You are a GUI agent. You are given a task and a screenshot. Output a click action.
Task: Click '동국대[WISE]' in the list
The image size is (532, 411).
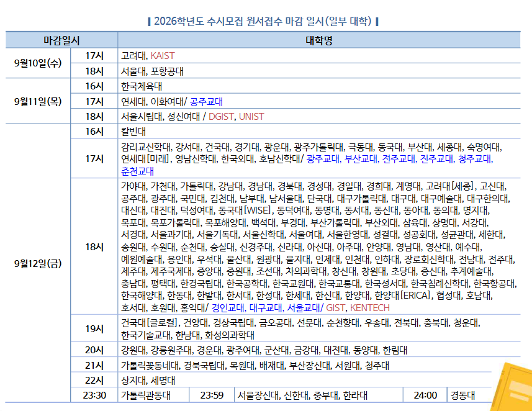(245, 210)
